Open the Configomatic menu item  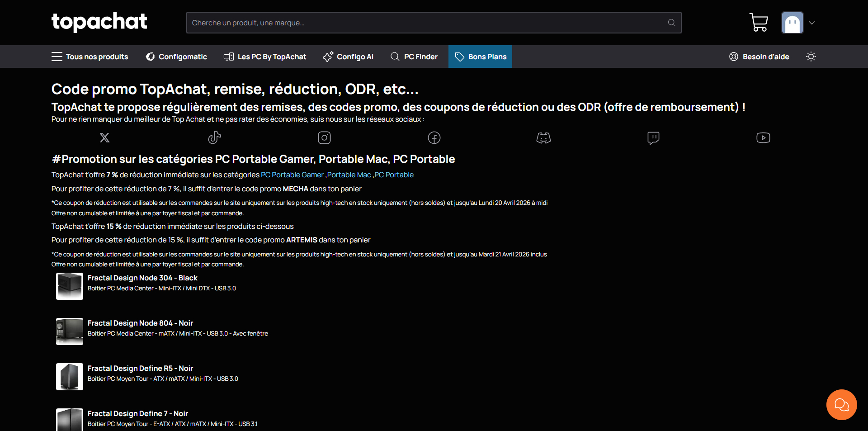tap(176, 57)
